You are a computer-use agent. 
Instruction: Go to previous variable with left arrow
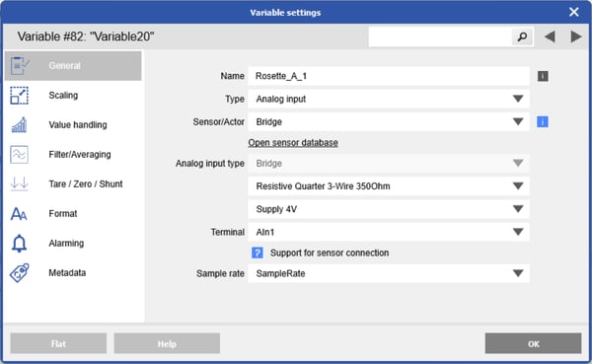pyautogui.click(x=550, y=36)
